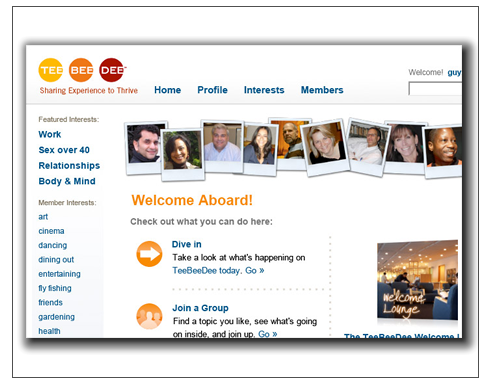Viewport: 488px width, 383px height.
Task: Click the search input field
Action: pos(435,89)
